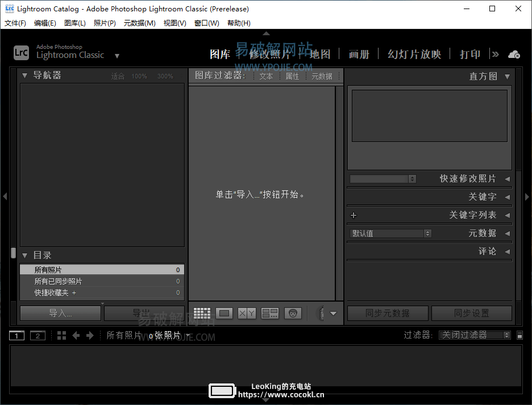
Task: Switch to the 图库 module
Action: (220, 55)
